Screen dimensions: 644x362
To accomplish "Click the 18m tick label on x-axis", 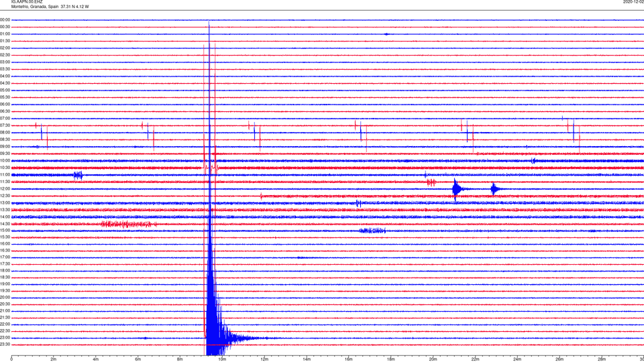I will [x=391, y=359].
